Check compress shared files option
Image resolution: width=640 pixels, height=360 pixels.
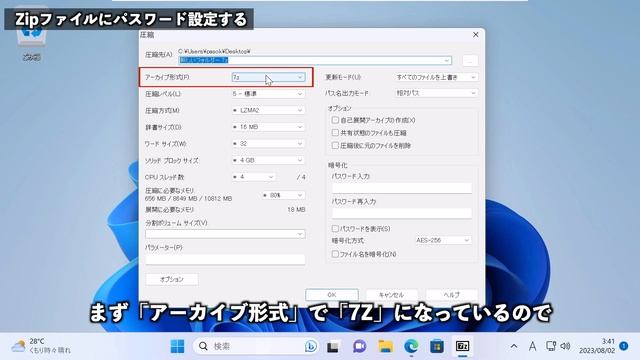point(335,133)
